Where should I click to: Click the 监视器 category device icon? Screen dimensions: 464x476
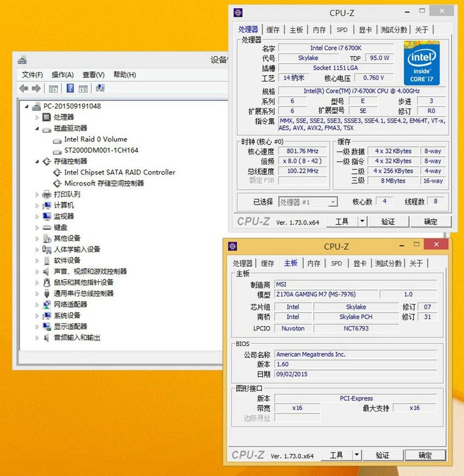[46, 216]
